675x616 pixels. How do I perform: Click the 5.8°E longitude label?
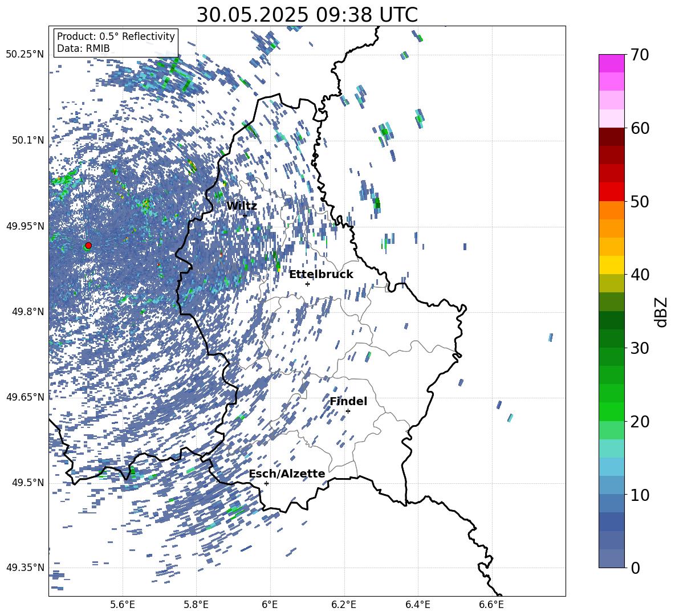196,605
